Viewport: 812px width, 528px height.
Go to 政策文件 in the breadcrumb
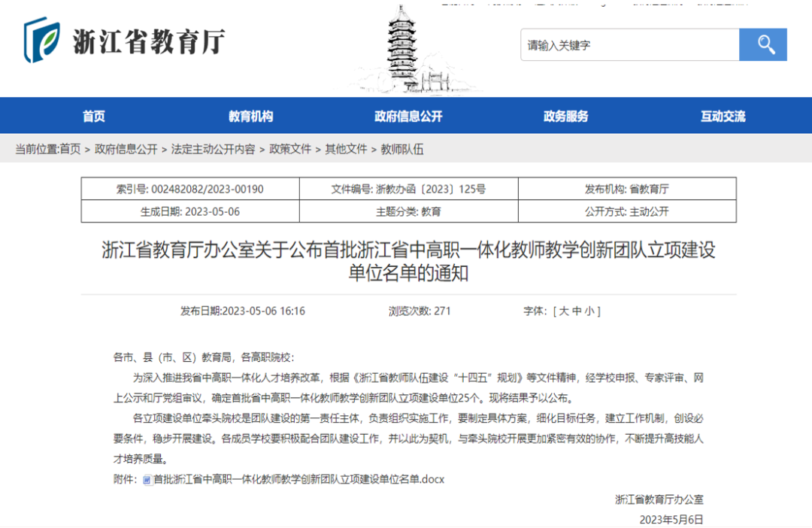[x=290, y=149]
